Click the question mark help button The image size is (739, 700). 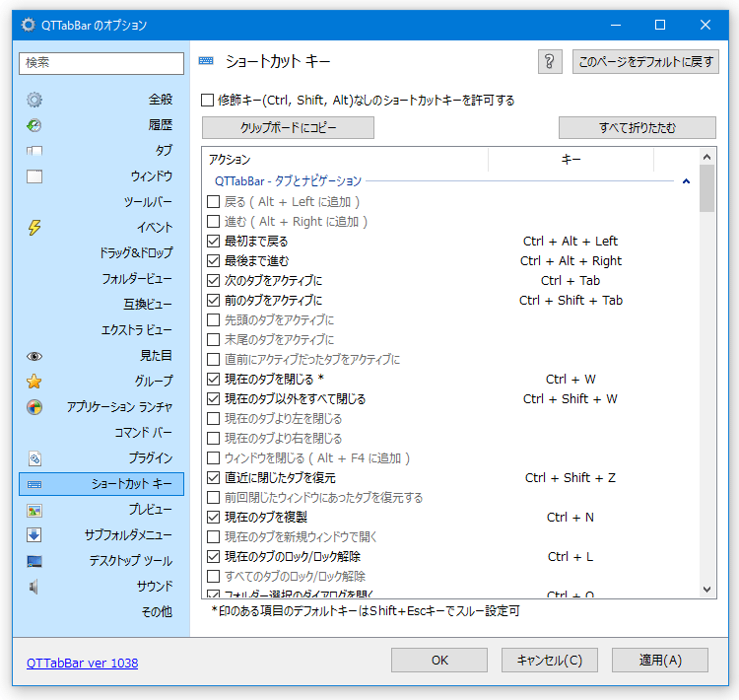(x=550, y=62)
